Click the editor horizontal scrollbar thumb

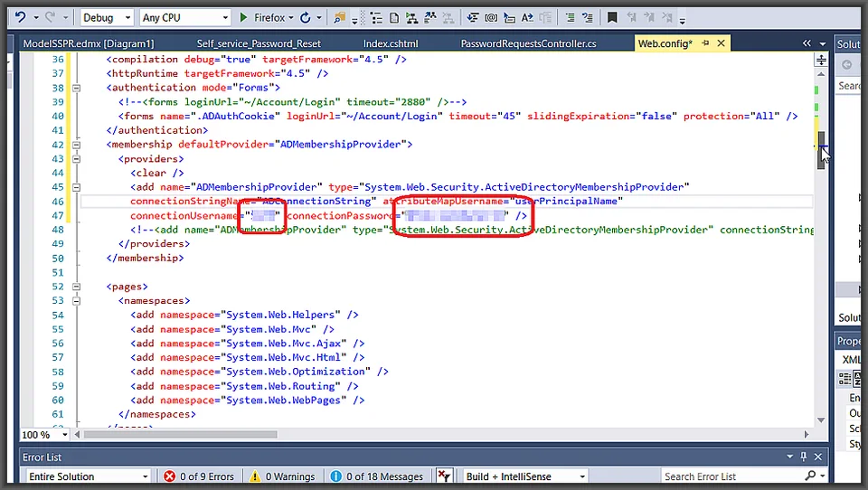coord(180,435)
